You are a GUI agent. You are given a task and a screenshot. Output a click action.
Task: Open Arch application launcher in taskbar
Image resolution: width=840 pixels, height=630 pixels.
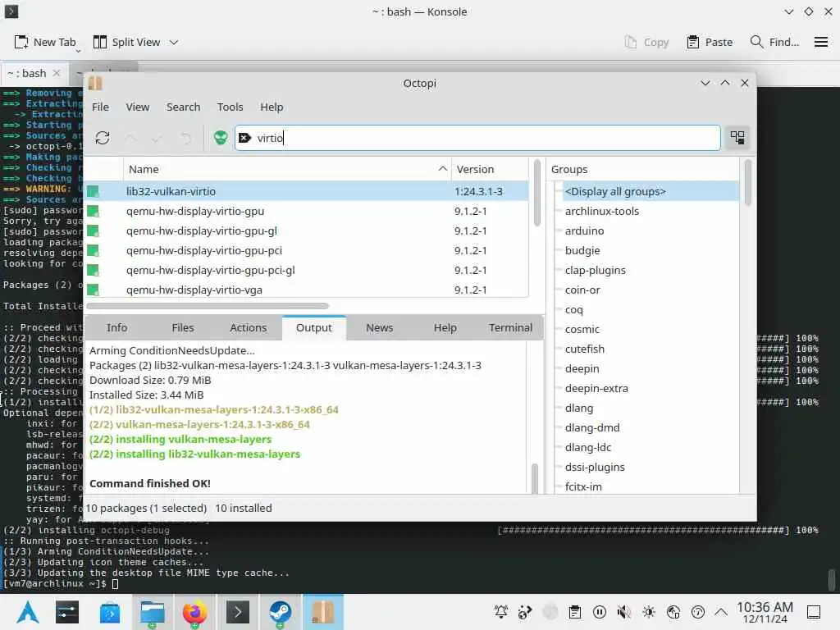click(x=28, y=612)
